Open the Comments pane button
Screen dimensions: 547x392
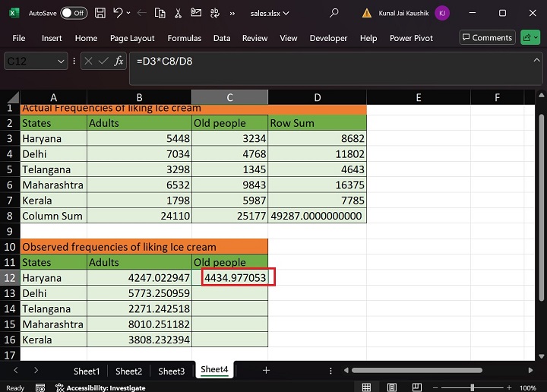coord(486,37)
